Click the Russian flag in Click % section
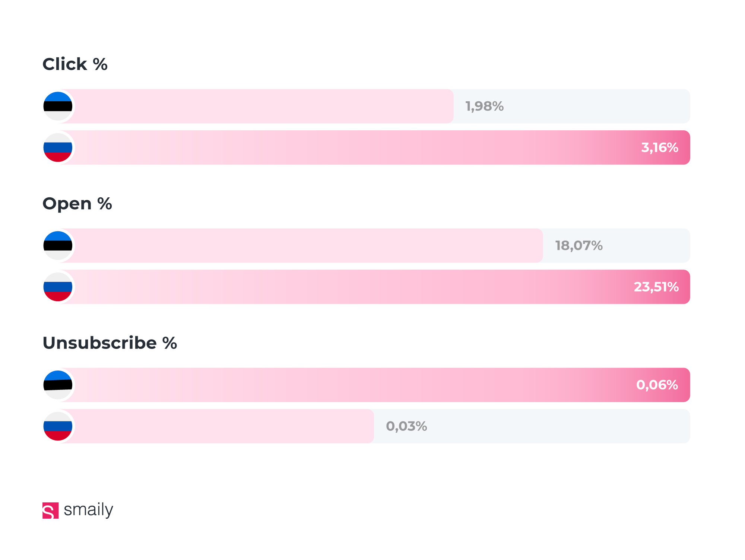This screenshot has width=745, height=560. tap(58, 147)
